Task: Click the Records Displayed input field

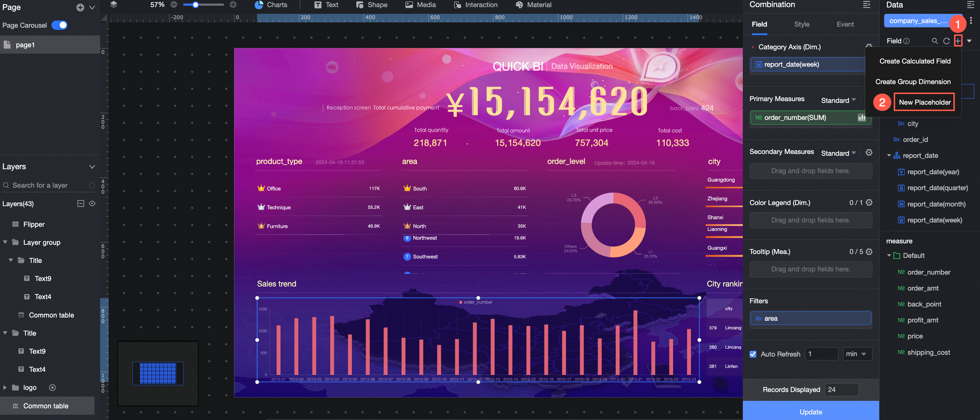Action: click(841, 389)
